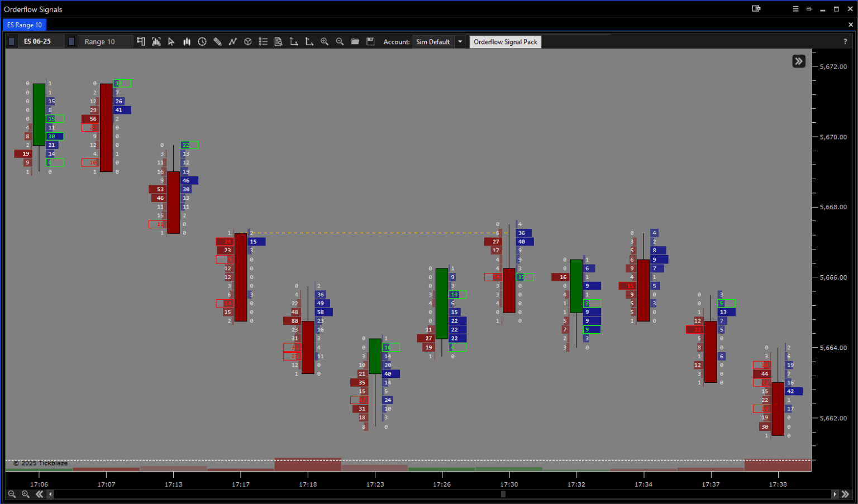Save the chart with the disk icon
This screenshot has width=858, height=504.
click(370, 41)
